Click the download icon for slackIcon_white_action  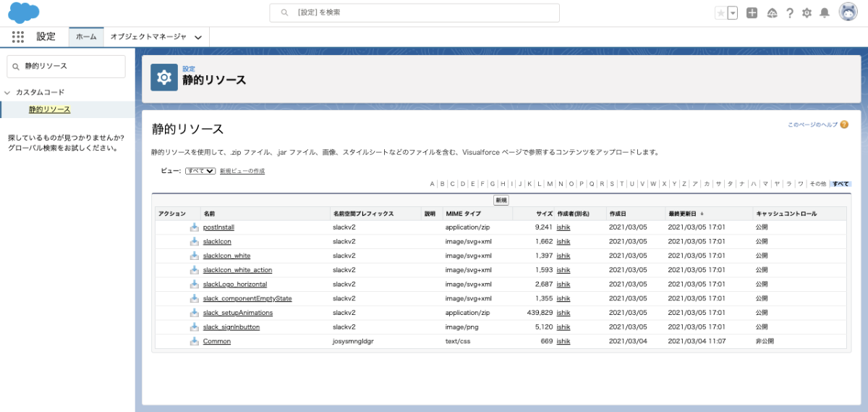point(194,269)
